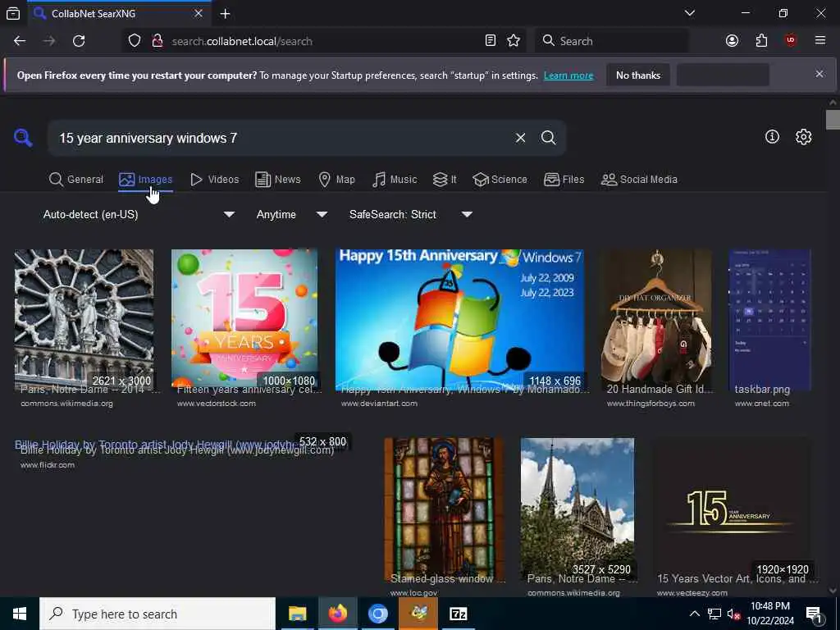The height and width of the screenshot is (630, 840).
Task: Switch to the Music category
Action: [x=395, y=180]
